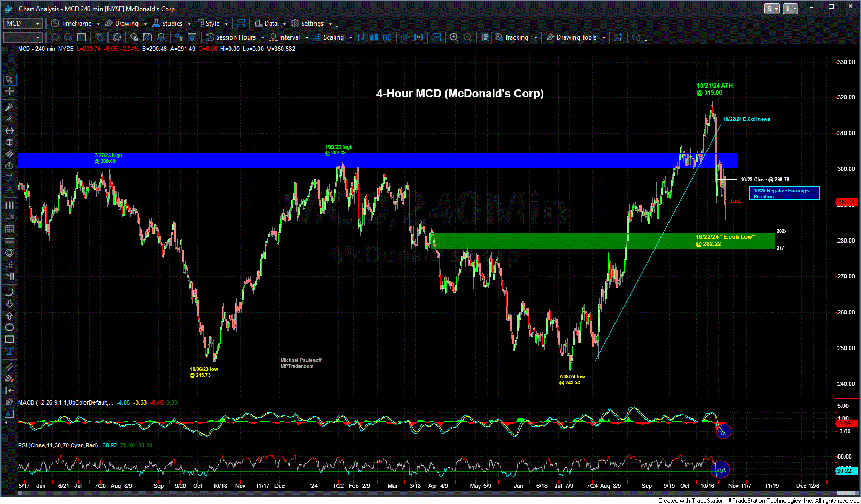Image resolution: width=861 pixels, height=504 pixels.
Task: Click the Timeframe button label
Action: click(x=76, y=24)
